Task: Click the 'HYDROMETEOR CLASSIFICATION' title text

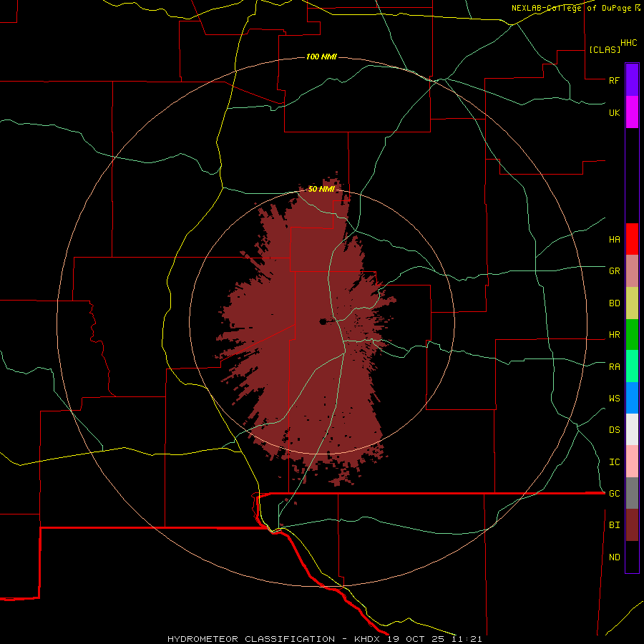Action: (251, 639)
